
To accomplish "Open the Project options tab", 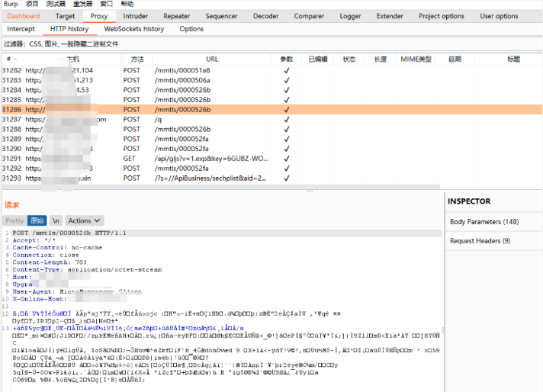I will point(441,16).
